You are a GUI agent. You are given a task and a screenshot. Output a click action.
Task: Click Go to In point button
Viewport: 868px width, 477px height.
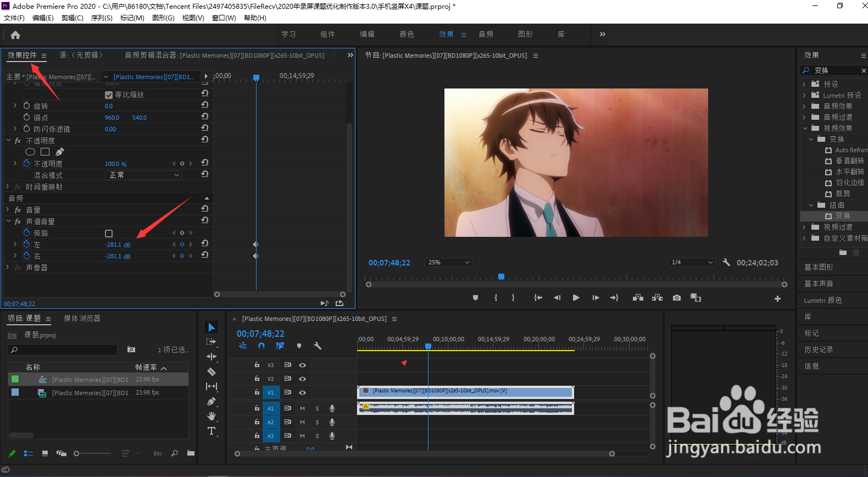click(x=538, y=298)
